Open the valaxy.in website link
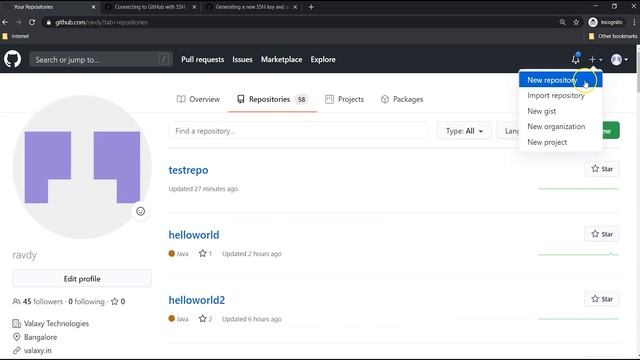Screen dimensions: 640x360 tap(38, 350)
